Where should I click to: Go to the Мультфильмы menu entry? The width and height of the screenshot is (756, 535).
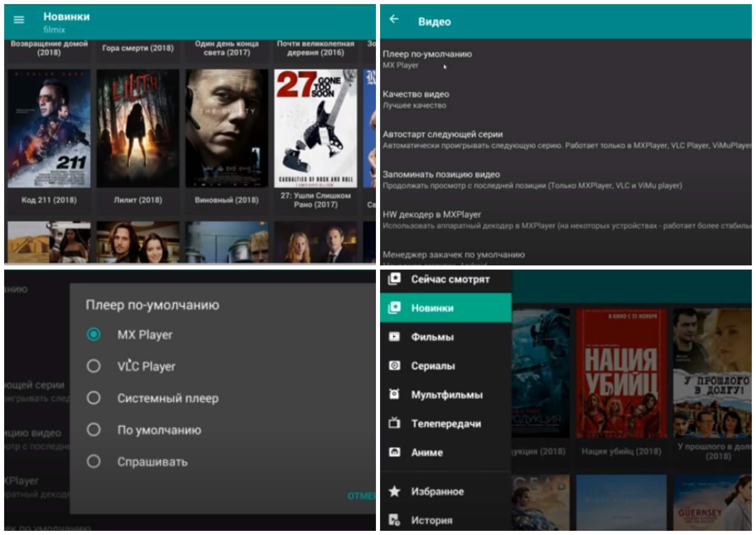(x=446, y=395)
